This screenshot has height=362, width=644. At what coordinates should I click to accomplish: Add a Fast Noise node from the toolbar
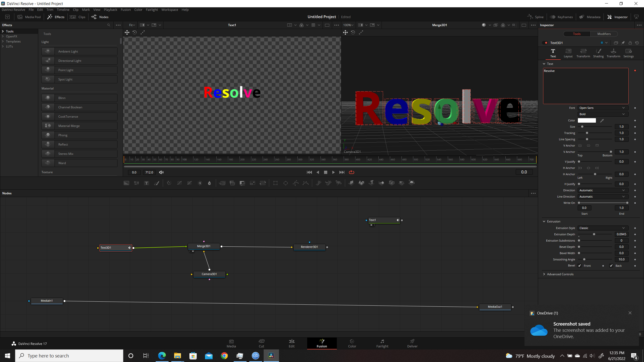click(136, 183)
